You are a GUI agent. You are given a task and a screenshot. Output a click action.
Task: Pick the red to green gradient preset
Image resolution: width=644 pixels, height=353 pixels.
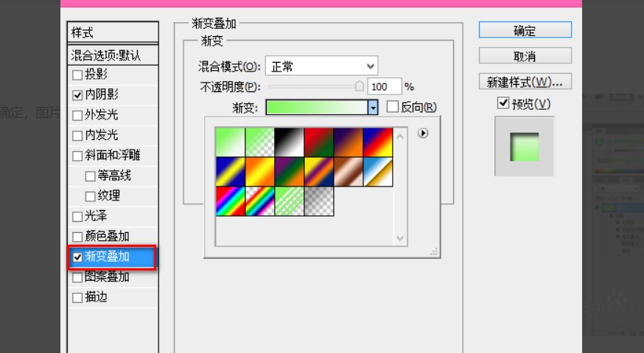pos(318,141)
